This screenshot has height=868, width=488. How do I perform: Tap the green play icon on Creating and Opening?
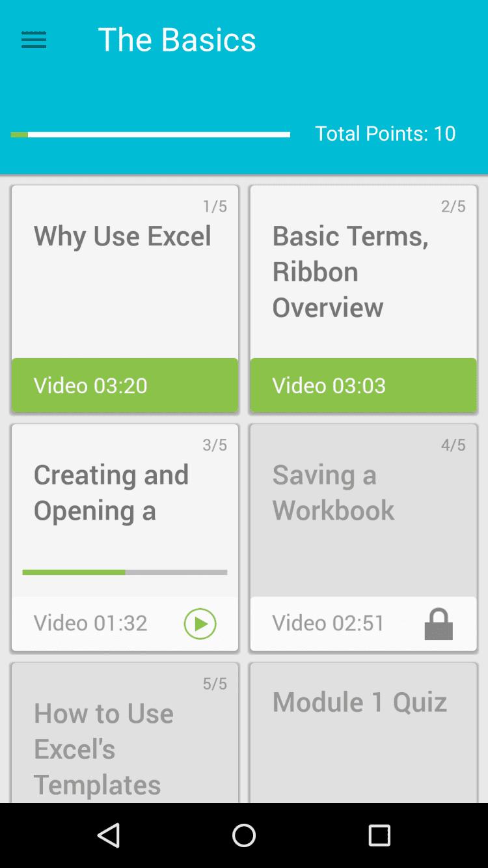point(200,624)
